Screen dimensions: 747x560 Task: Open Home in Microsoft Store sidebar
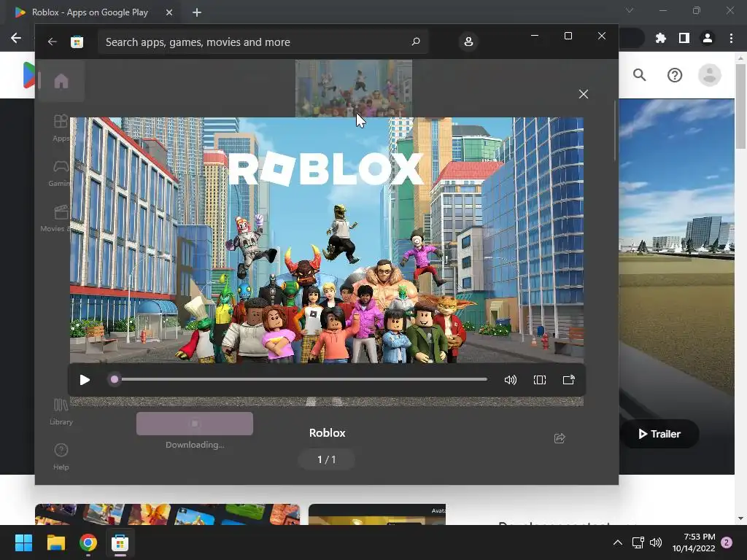[x=61, y=81]
